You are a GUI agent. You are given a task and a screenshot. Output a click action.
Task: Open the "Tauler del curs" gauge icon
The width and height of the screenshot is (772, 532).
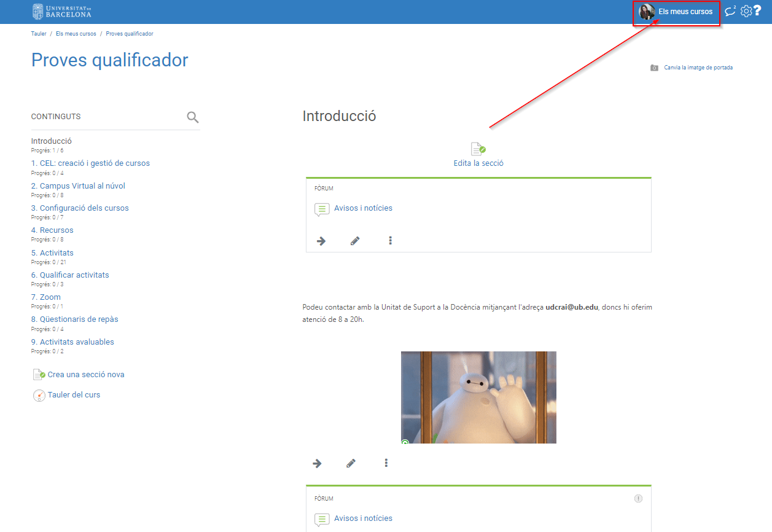pyautogui.click(x=39, y=395)
